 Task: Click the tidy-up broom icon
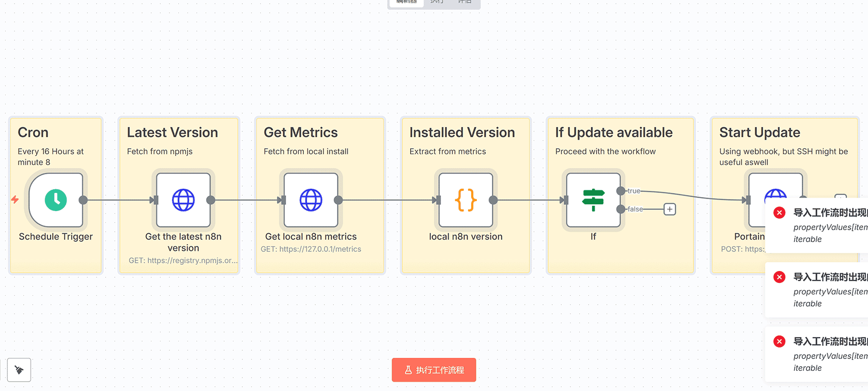(x=19, y=370)
